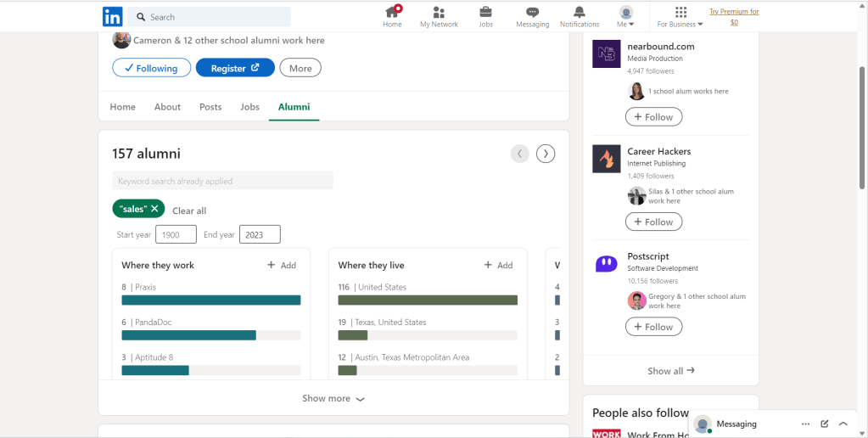Open the For Business dropdown
The width and height of the screenshot is (868, 438).
point(680,17)
